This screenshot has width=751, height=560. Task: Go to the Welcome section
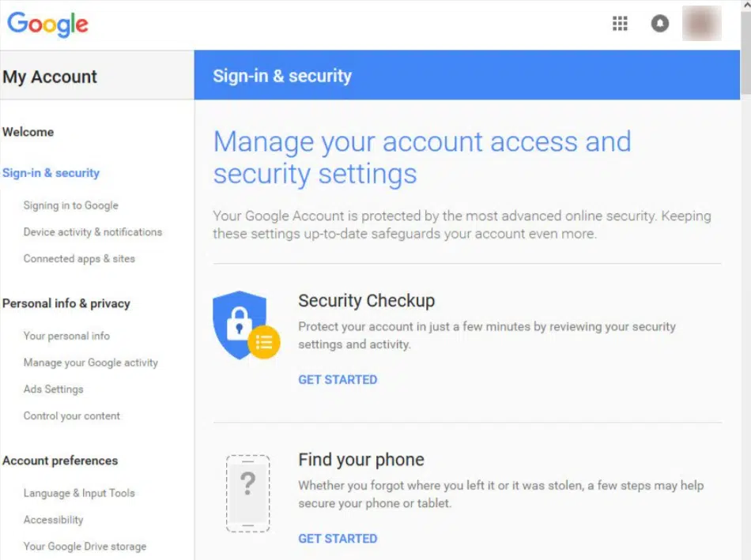pyautogui.click(x=28, y=132)
